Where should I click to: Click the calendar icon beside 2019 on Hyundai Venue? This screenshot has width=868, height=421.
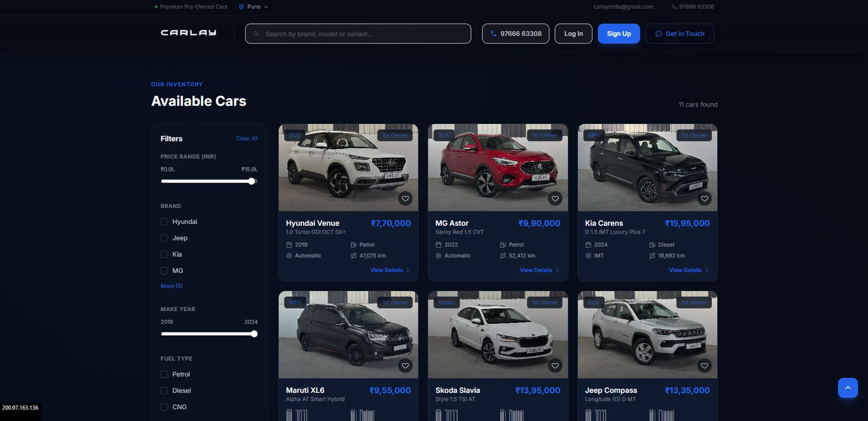[289, 245]
